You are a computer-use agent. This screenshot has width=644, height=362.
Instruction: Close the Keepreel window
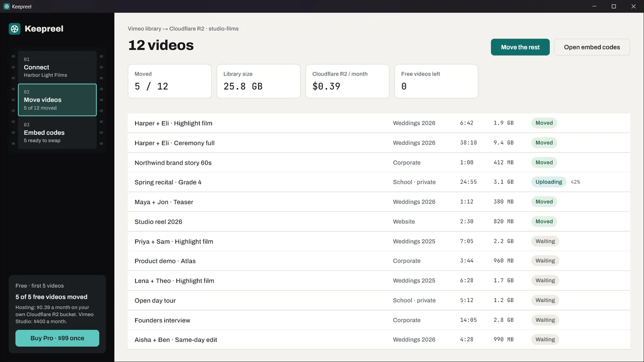click(x=634, y=6)
